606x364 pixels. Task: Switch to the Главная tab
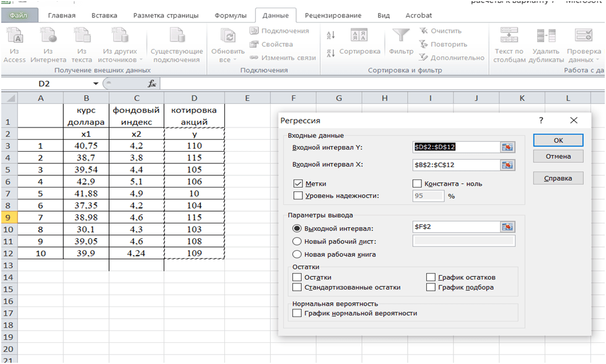[62, 15]
